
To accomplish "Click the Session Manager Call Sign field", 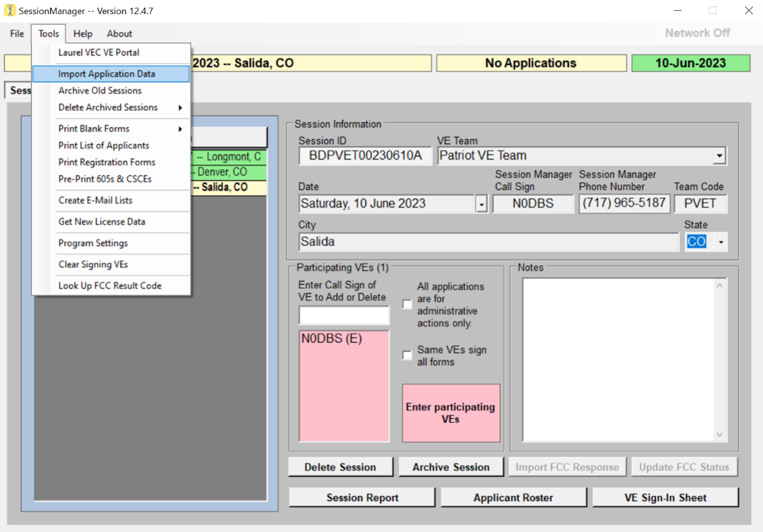I will click(533, 204).
